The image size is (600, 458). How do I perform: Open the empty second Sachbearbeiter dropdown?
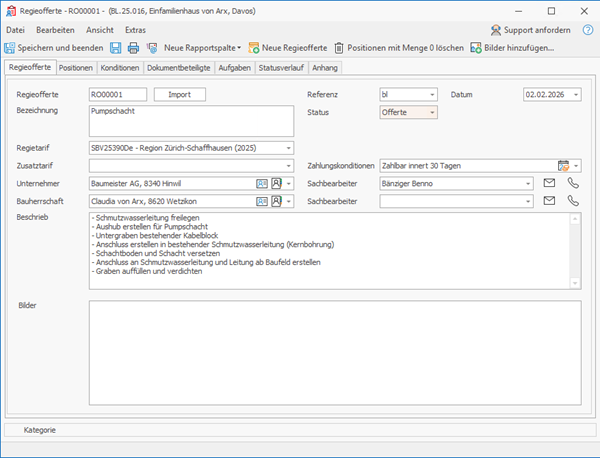click(x=528, y=201)
